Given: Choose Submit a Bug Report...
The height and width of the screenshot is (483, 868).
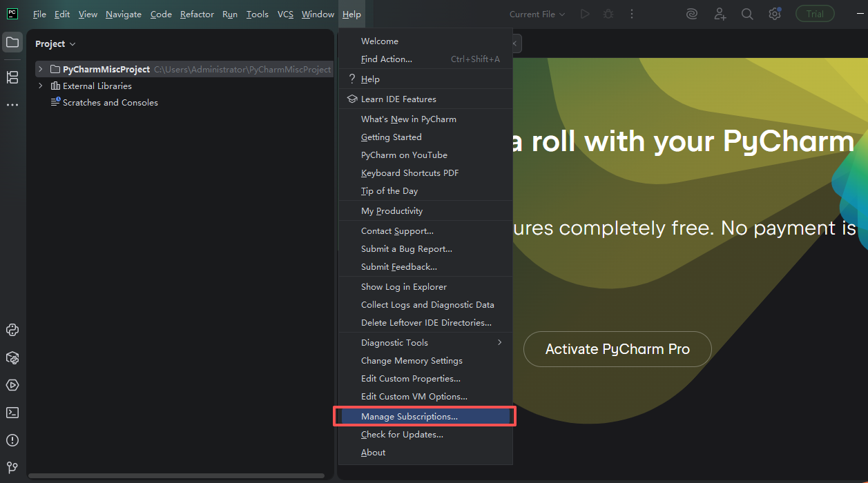Looking at the screenshot, I should pyautogui.click(x=425, y=249).
